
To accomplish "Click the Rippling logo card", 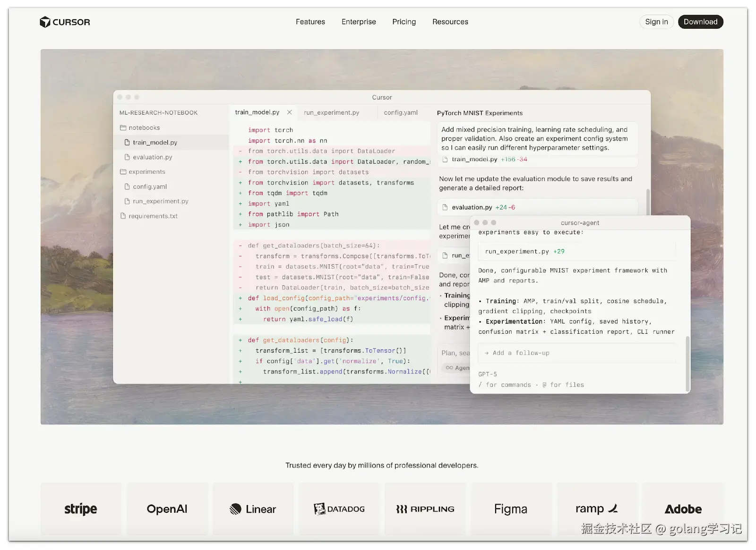I will (x=425, y=509).
